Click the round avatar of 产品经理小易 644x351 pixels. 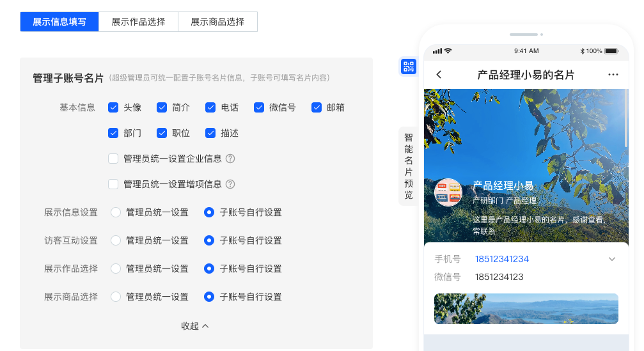point(448,192)
